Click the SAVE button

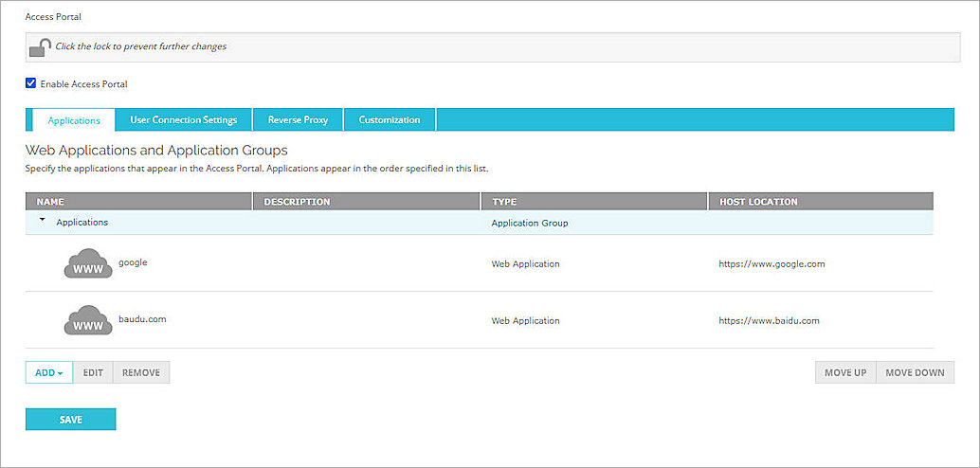[71, 420]
